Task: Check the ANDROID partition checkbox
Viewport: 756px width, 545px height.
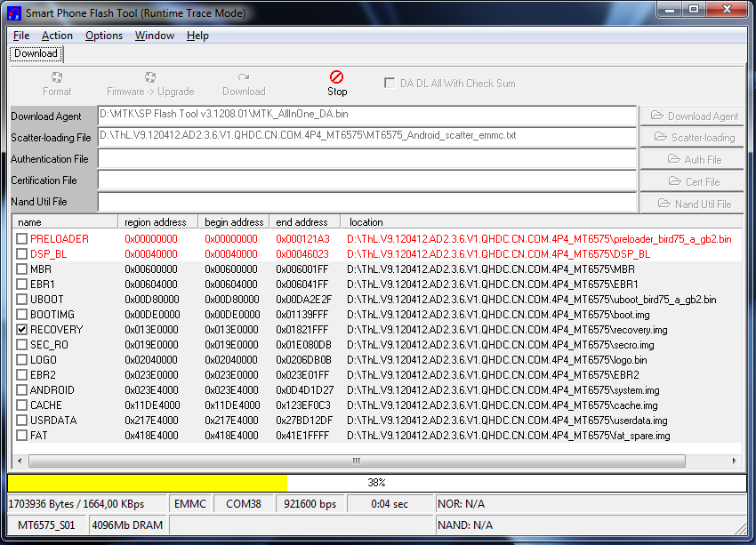Action: [21, 389]
